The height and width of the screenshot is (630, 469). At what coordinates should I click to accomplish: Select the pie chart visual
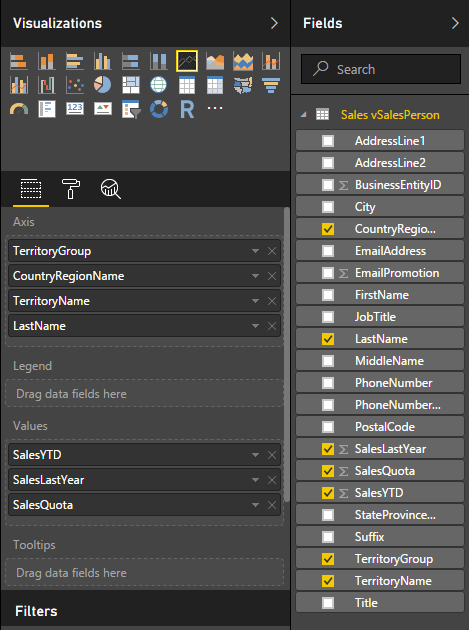point(102,85)
